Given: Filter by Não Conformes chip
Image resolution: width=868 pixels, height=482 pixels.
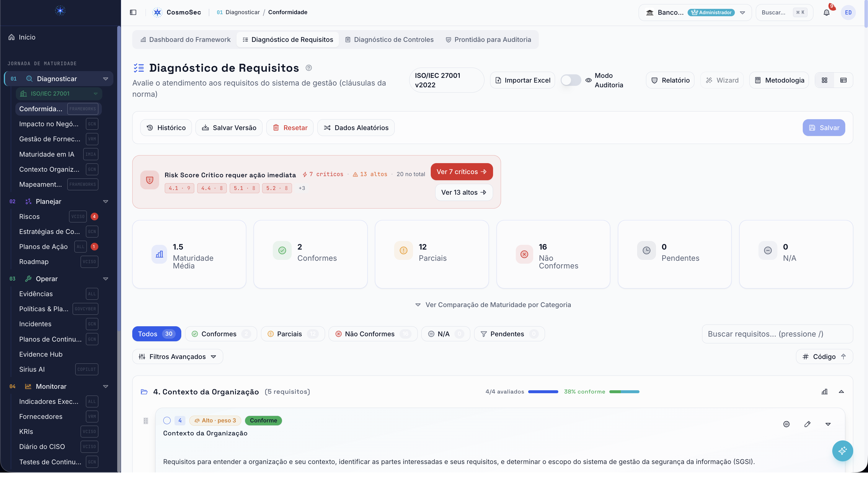Looking at the screenshot, I should pyautogui.click(x=373, y=334).
